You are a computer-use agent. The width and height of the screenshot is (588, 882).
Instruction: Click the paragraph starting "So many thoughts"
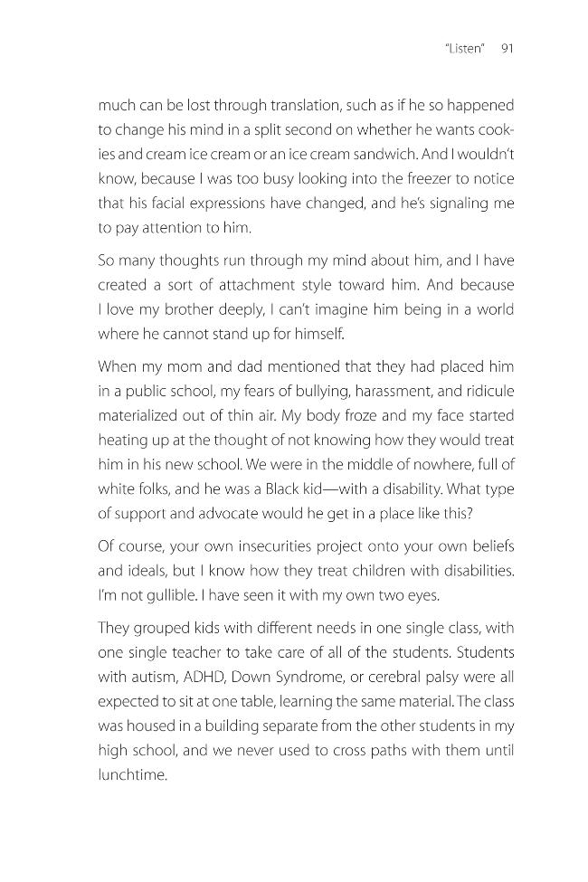click(306, 297)
